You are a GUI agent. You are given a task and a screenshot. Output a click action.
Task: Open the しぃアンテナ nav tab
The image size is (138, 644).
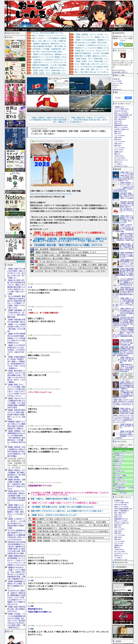[52, 30]
